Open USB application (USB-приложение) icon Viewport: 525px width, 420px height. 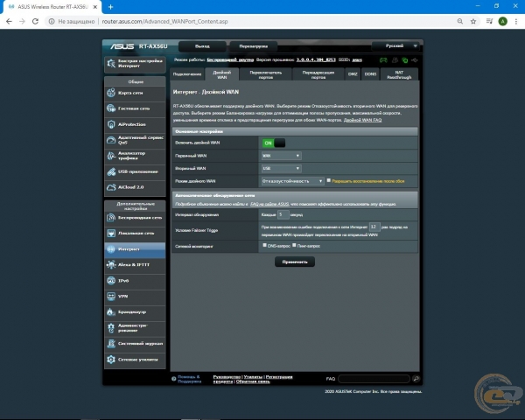(111, 171)
